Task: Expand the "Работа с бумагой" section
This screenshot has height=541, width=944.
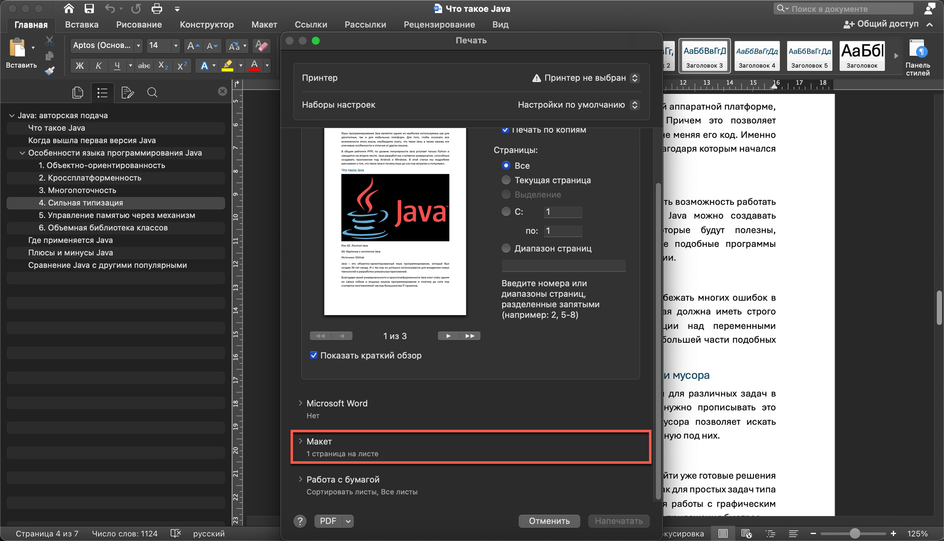Action: (300, 479)
